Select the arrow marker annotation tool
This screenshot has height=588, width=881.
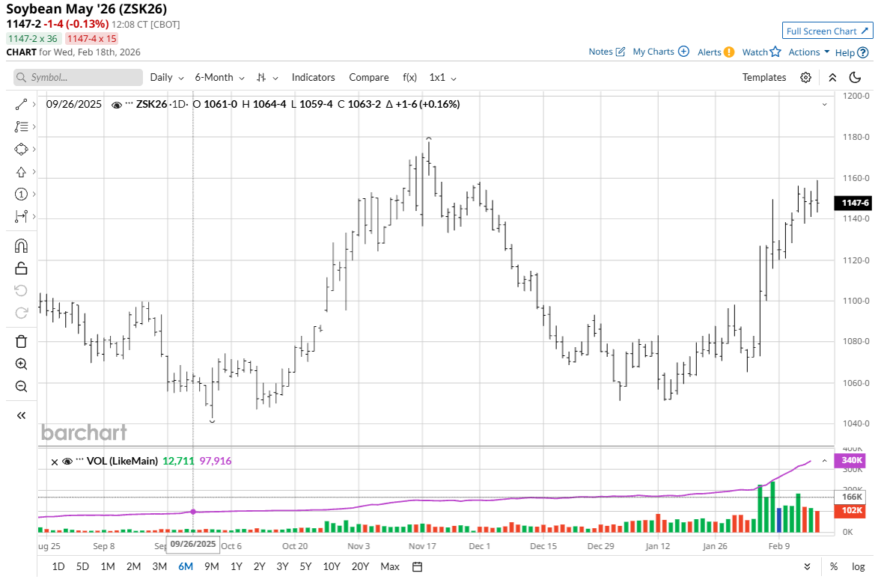[x=22, y=172]
